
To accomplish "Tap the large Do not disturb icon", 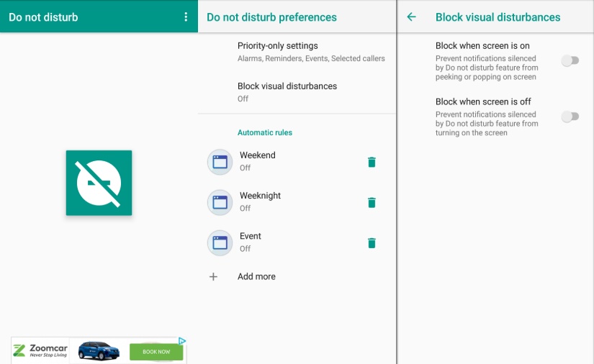I will pos(99,183).
